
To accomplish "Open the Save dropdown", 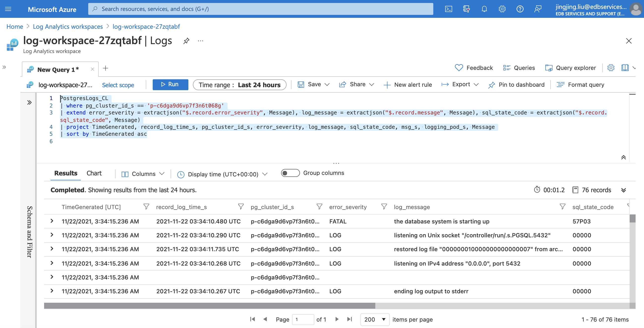I will click(314, 84).
